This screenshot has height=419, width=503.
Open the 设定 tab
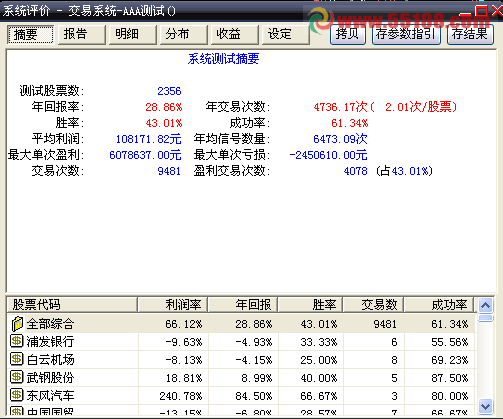286,34
